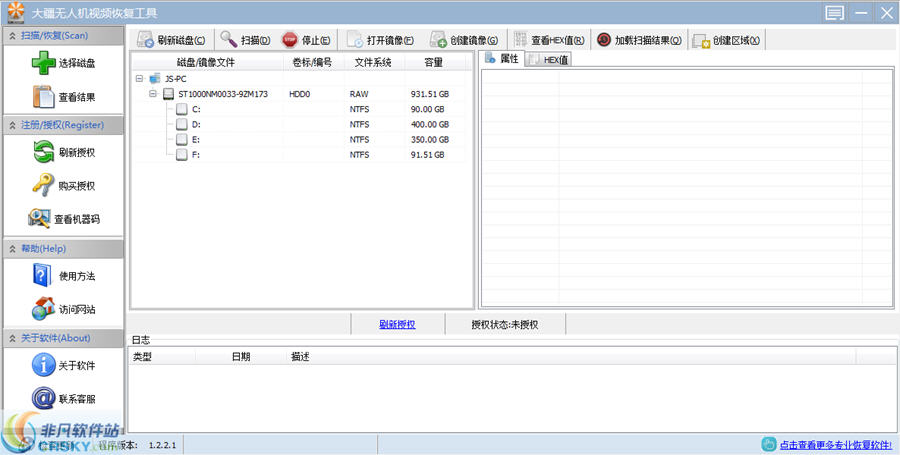Click the status bar recovery software icon
Viewport: 900px width, 455px height.
click(x=769, y=444)
